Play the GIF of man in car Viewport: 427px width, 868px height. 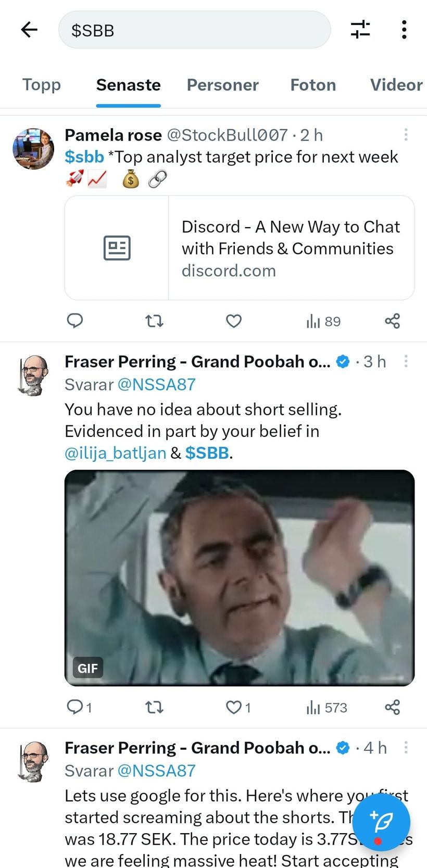coord(240,578)
